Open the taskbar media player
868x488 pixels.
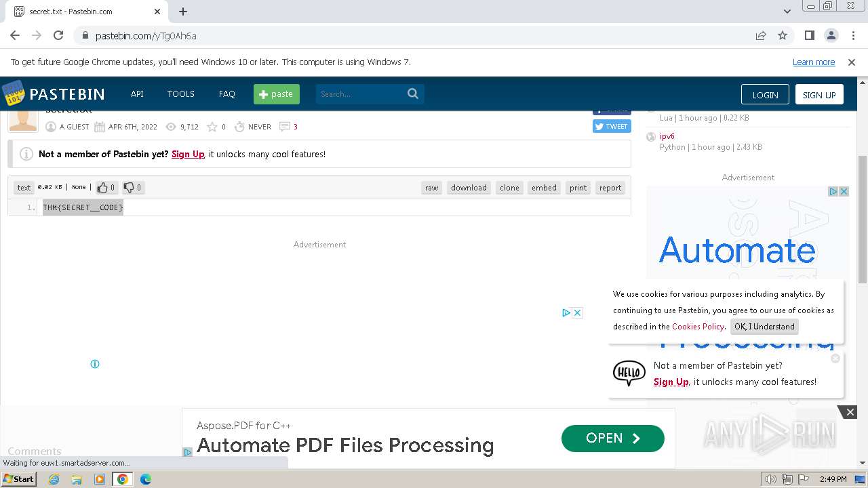tap(100, 479)
